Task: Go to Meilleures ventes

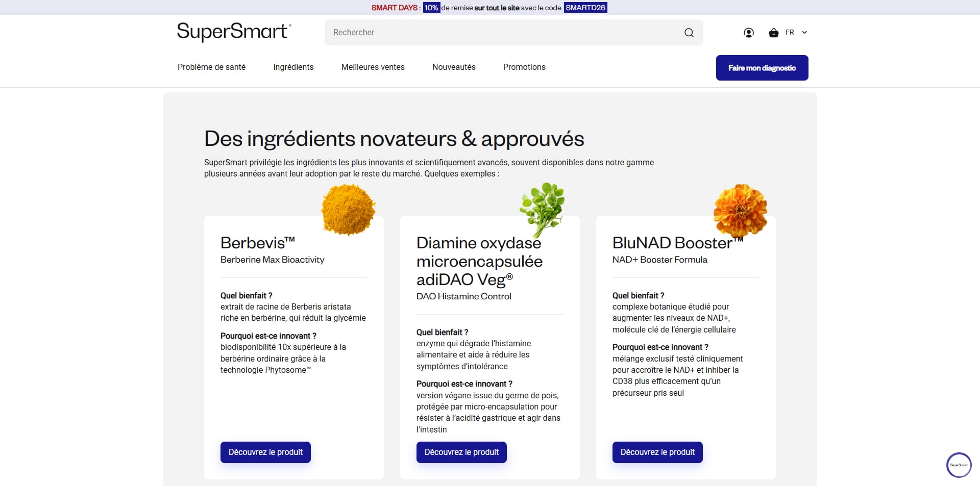Action: (x=373, y=67)
